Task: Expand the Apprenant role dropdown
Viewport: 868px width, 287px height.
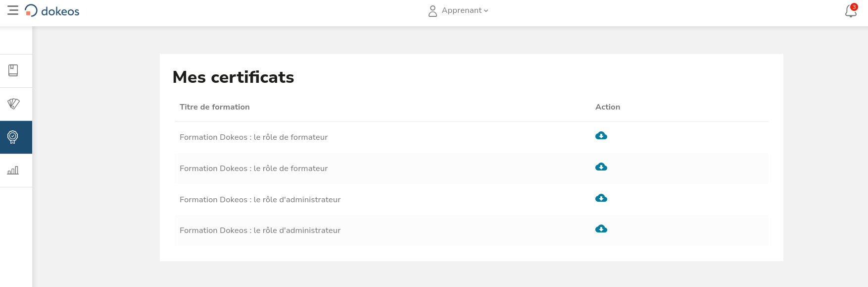Action: click(465, 10)
